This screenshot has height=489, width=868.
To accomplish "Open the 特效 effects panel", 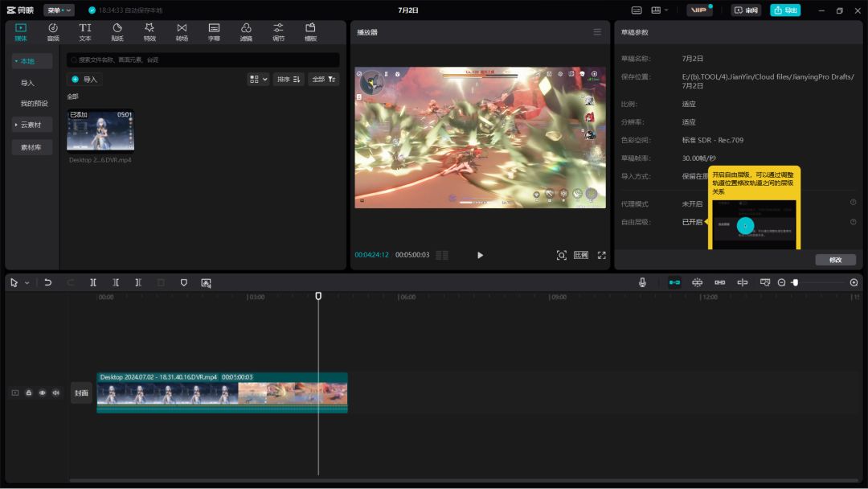I will tap(149, 32).
